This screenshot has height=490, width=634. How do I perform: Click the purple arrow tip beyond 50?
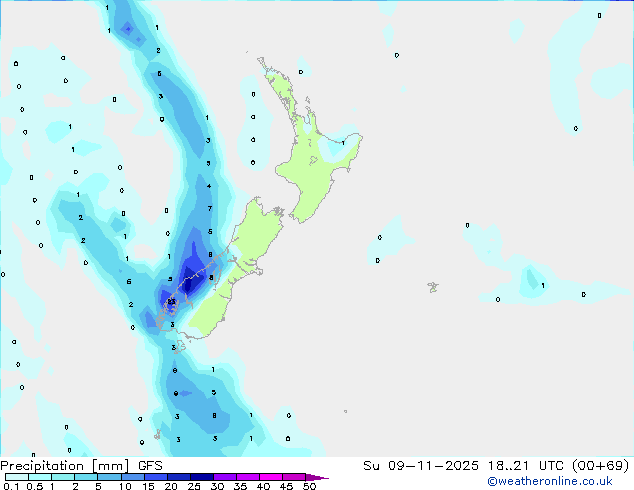tap(317, 477)
